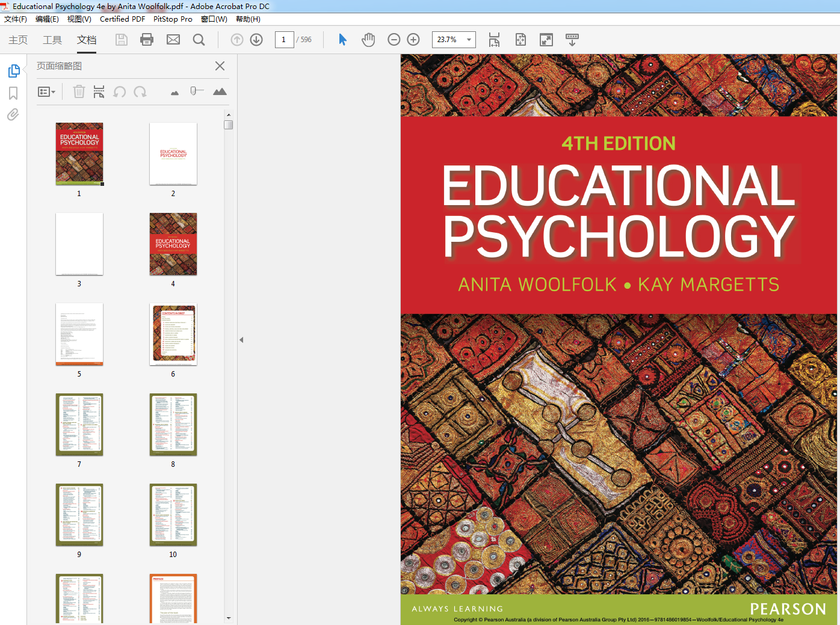The image size is (840, 625).
Task: Select page 6 contents thumbnail
Action: coord(173,334)
